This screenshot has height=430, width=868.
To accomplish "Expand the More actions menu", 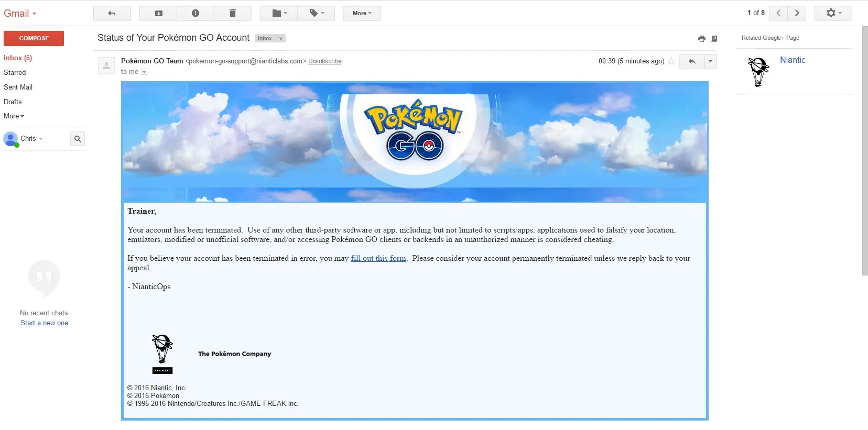I will (362, 13).
